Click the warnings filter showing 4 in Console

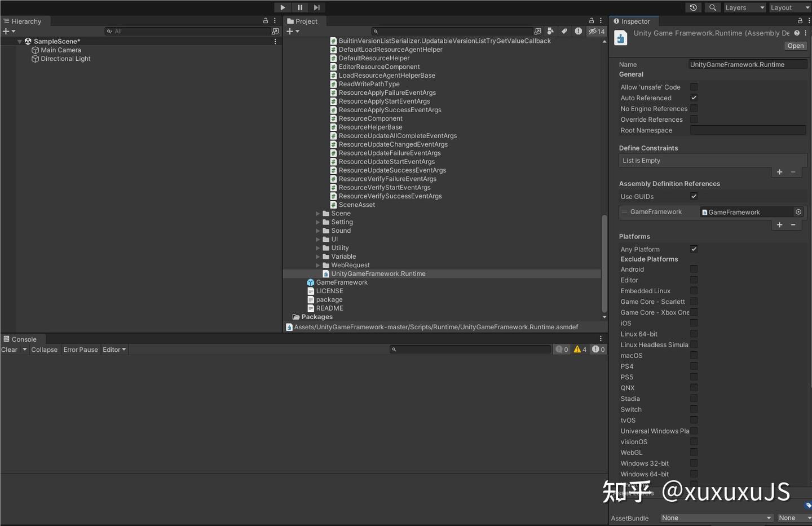point(580,349)
